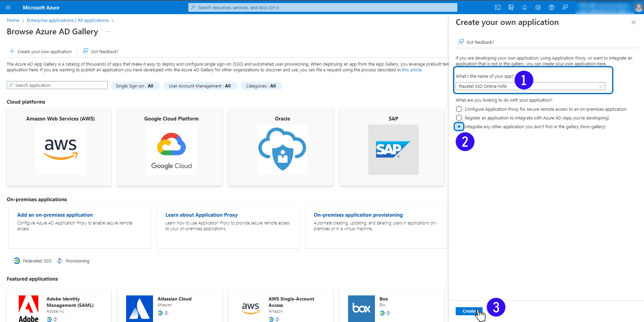Go to Home breadcrumb

click(13, 20)
